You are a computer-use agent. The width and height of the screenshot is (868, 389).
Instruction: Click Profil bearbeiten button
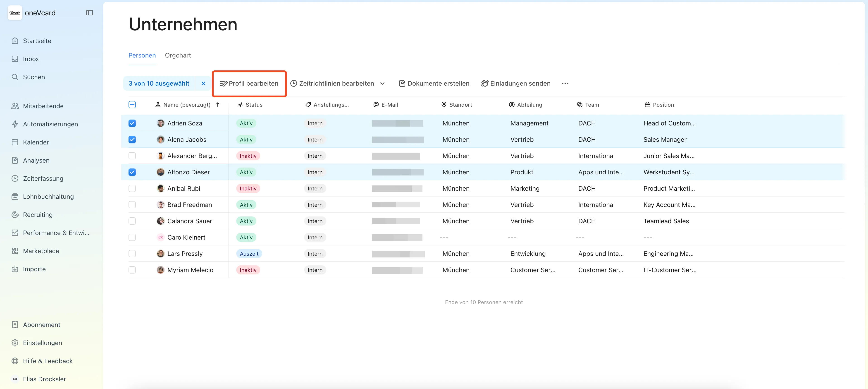click(249, 83)
